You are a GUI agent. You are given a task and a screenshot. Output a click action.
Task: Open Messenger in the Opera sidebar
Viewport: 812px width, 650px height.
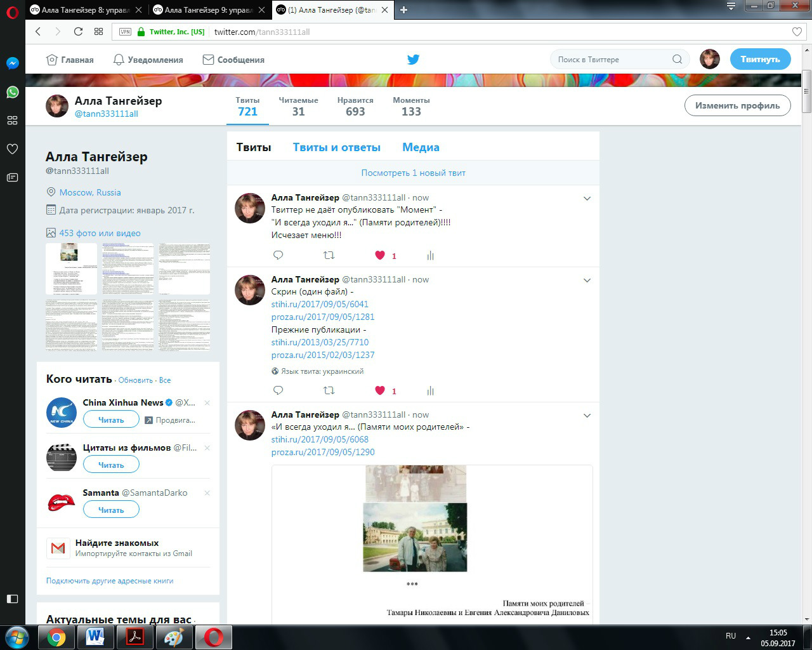pos(12,63)
